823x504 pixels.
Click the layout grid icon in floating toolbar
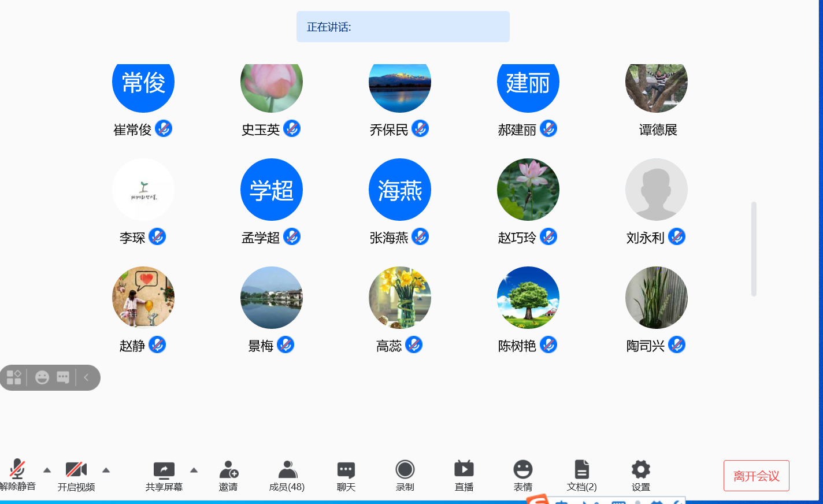(14, 377)
